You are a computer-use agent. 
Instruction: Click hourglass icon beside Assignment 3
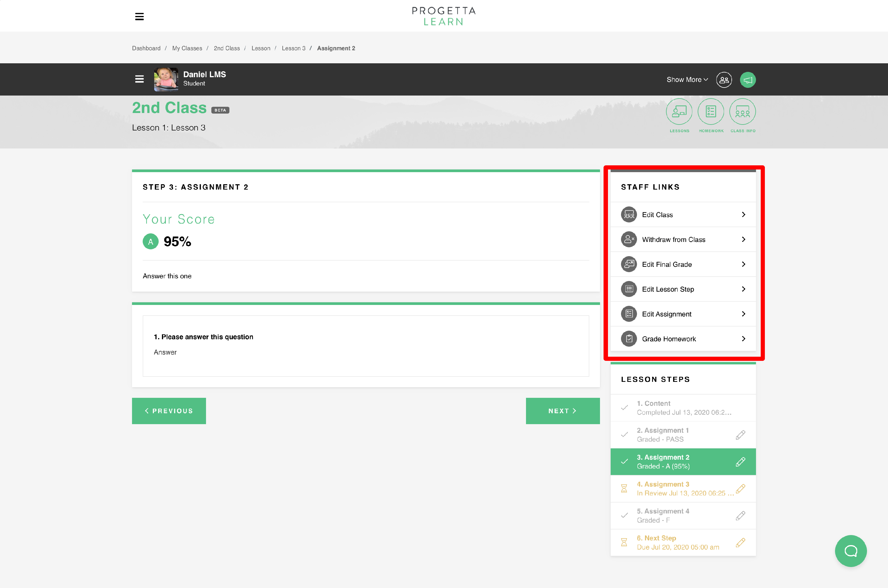(624, 489)
